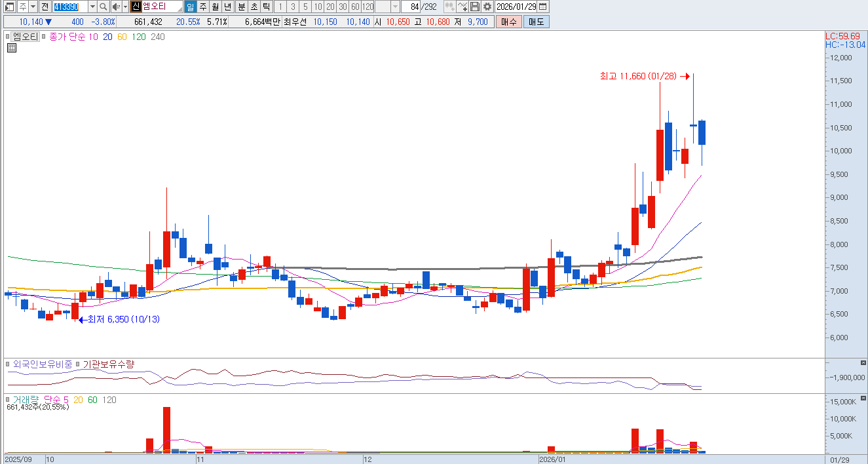The image size is (868, 464).
Task: Open dropdown arrow next to speaker icon
Action: [x=124, y=7]
